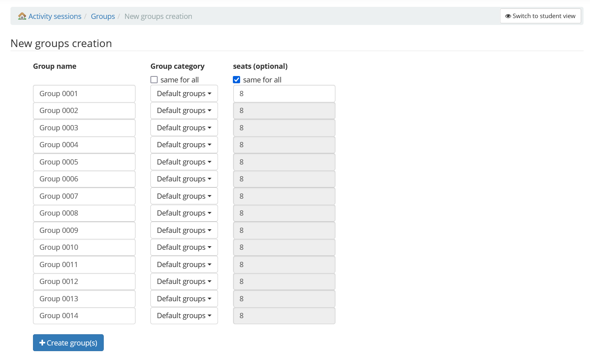Click the New groups creation breadcrumb label
Viewport: 590px width, 364px height.
point(158,16)
